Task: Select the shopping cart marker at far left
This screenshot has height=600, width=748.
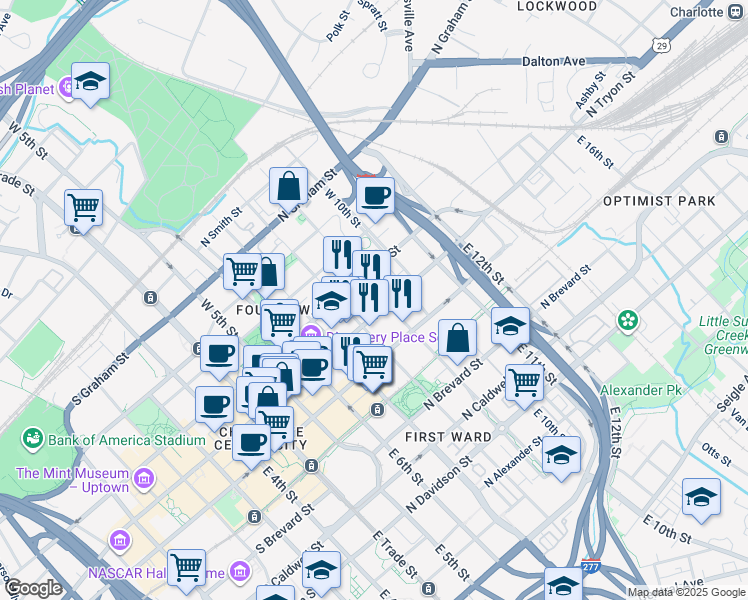Action: (83, 207)
